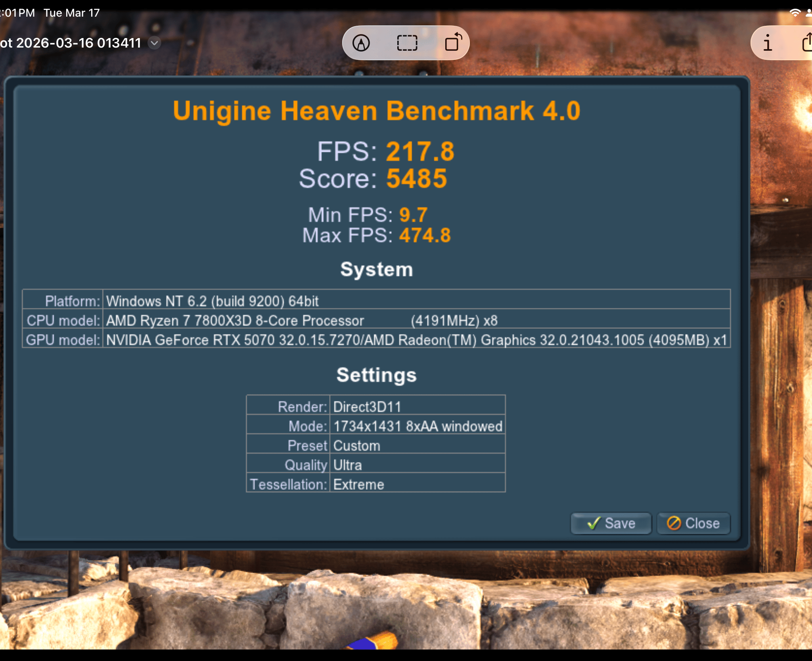Viewport: 812px width, 661px height.
Task: Click the Settings heading
Action: [377, 375]
